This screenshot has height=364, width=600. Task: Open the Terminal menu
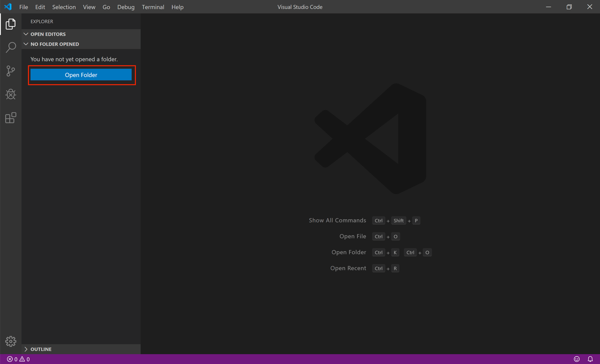click(153, 7)
